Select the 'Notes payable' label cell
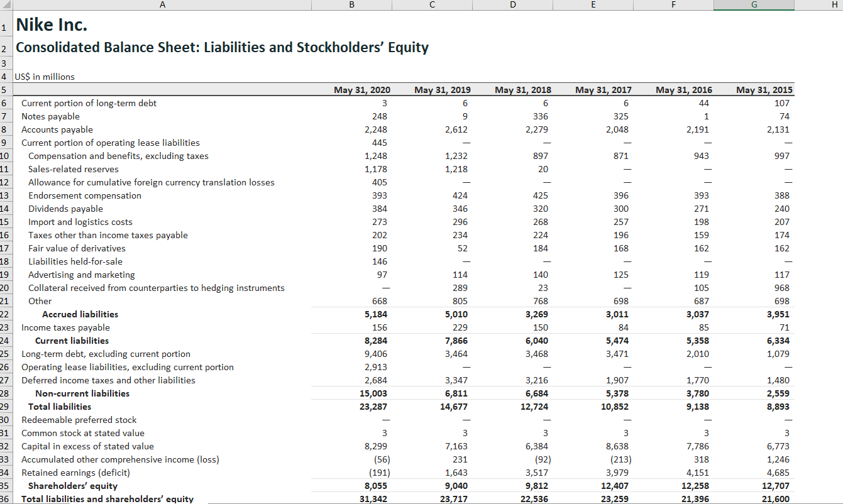The height and width of the screenshot is (504, 843). pos(50,116)
